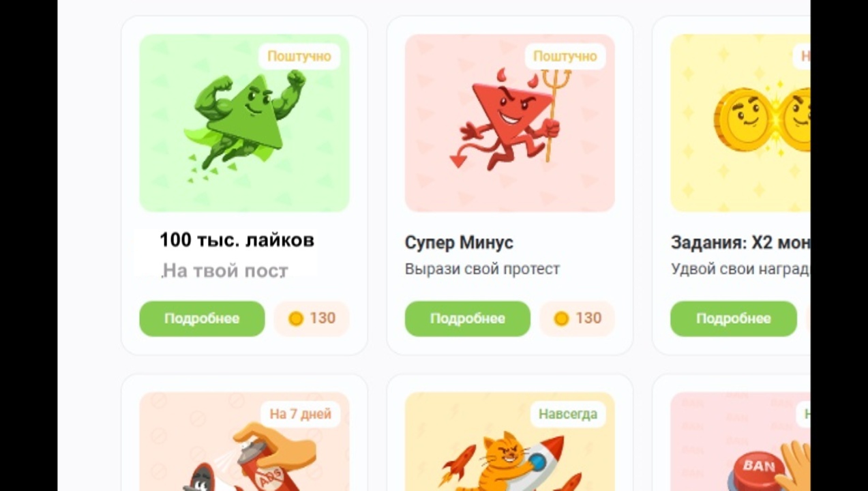Click the red devil triangle illustration

coord(510,123)
